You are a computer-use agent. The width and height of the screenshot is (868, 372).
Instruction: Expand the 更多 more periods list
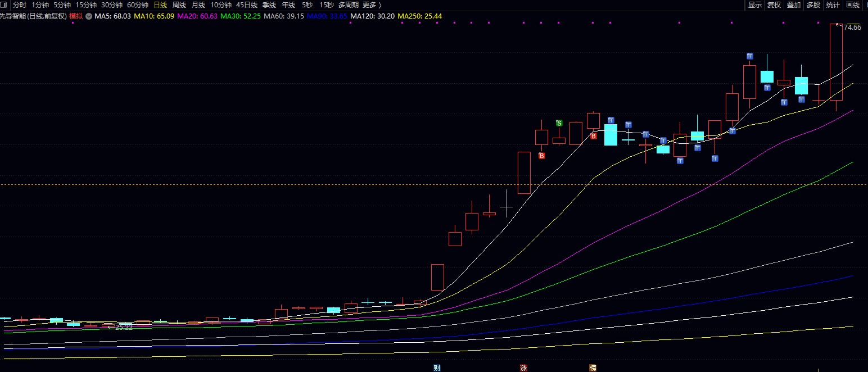point(372,5)
